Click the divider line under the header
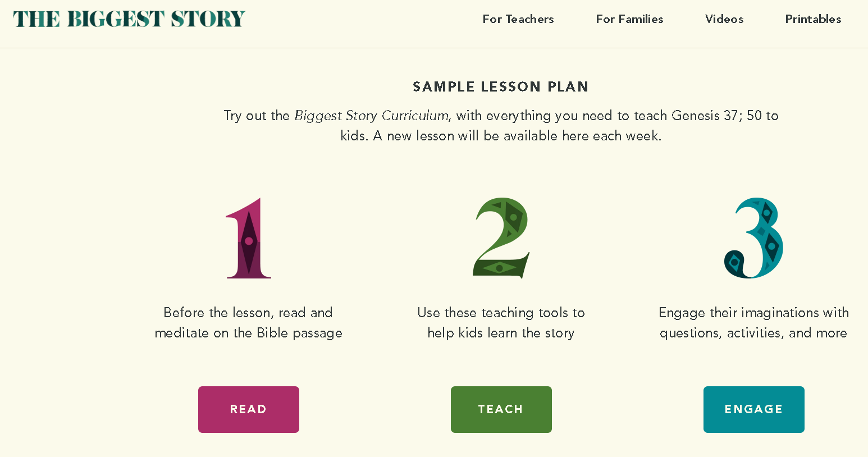The height and width of the screenshot is (457, 868). [434, 48]
